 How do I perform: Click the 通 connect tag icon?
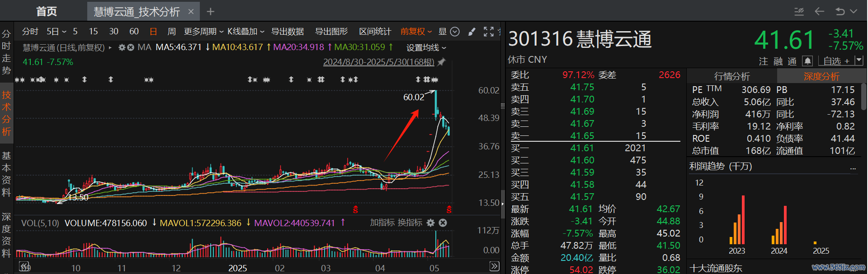click(792, 61)
